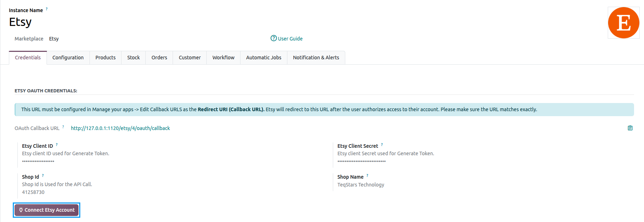The width and height of the screenshot is (644, 222).
Task: Open the Automatic Jobs tab
Action: click(x=264, y=58)
